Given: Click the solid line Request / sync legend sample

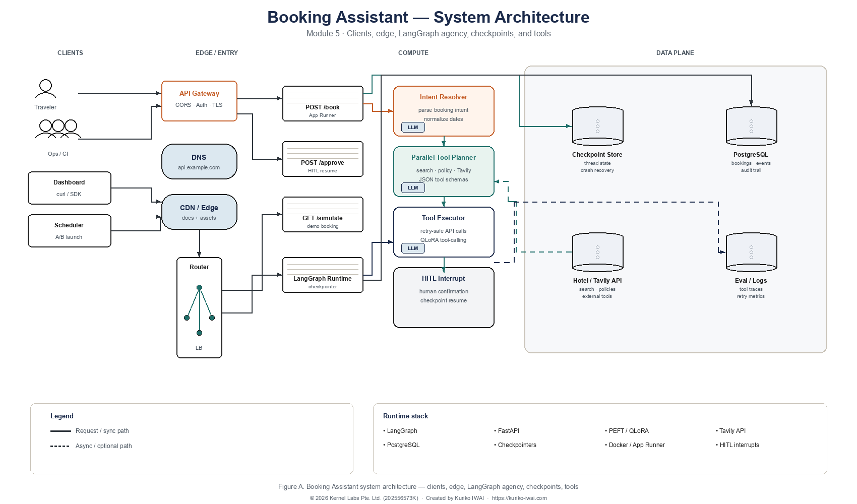Looking at the screenshot, I should (60, 431).
